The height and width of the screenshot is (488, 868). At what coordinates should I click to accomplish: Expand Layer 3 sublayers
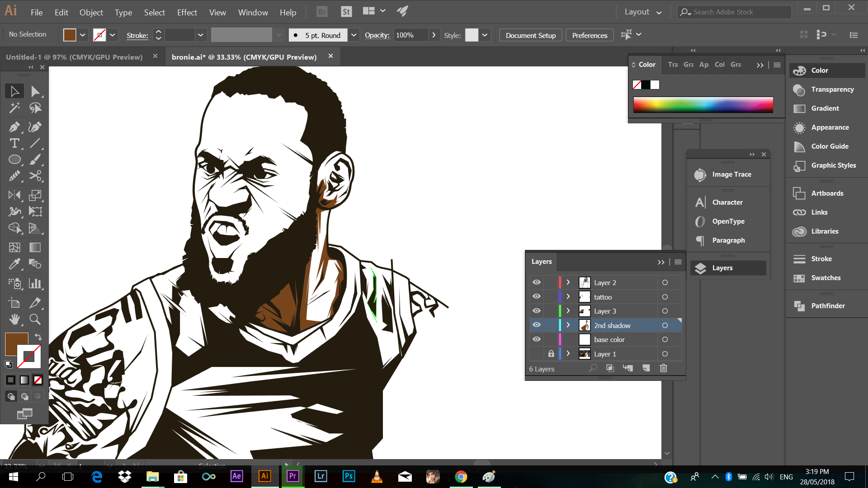tap(568, 311)
